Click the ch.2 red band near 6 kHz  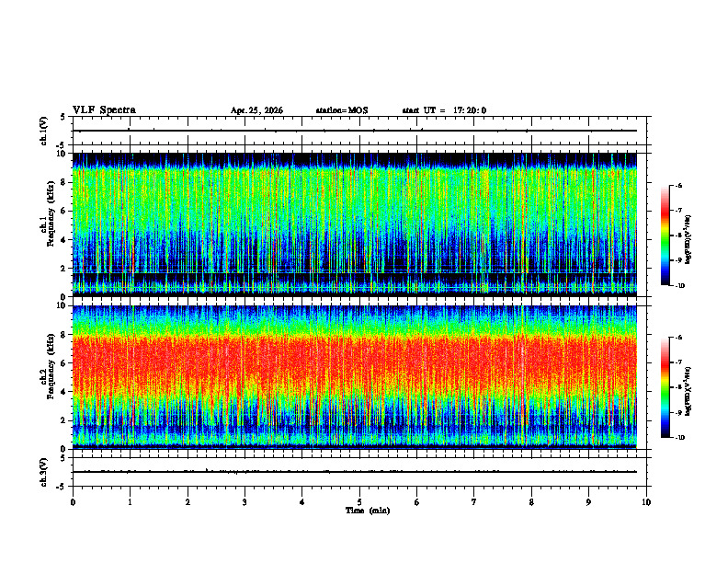click(x=355, y=363)
